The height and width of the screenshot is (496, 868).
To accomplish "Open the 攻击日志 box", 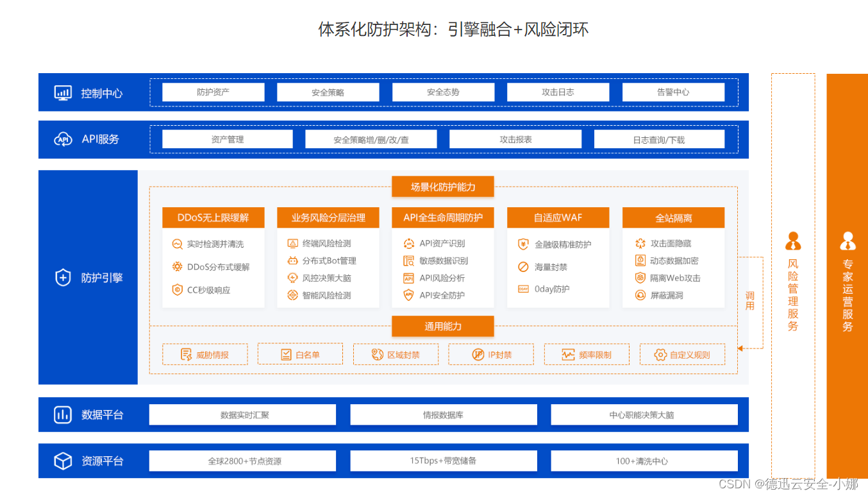I will pos(558,92).
